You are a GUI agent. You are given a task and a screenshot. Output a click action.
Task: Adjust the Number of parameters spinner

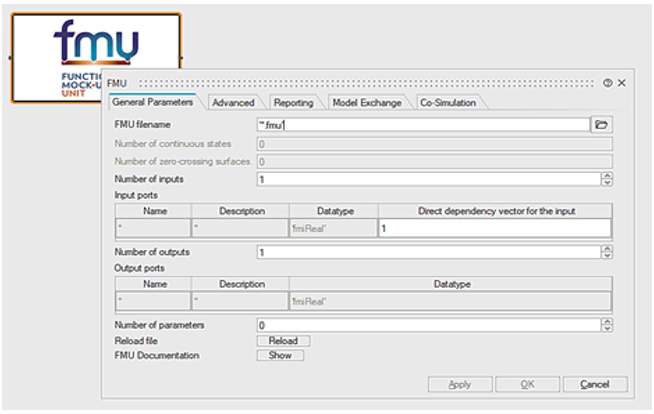point(606,325)
